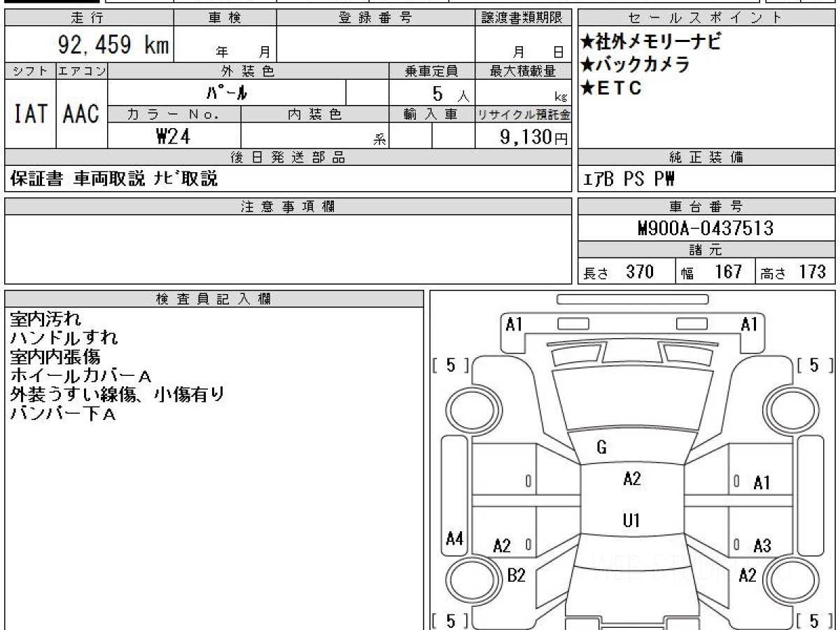
Task: Click the A2 mark below the A3 mark
Action: 748,575
